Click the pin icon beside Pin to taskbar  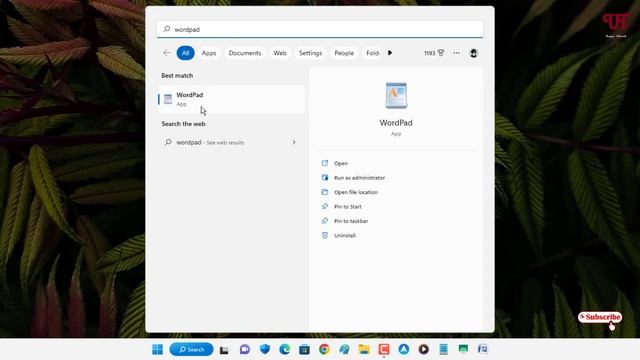(x=325, y=221)
